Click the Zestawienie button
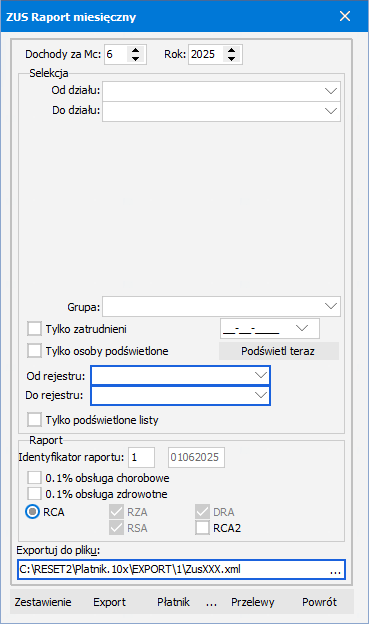369x624 pixels. pos(43,602)
